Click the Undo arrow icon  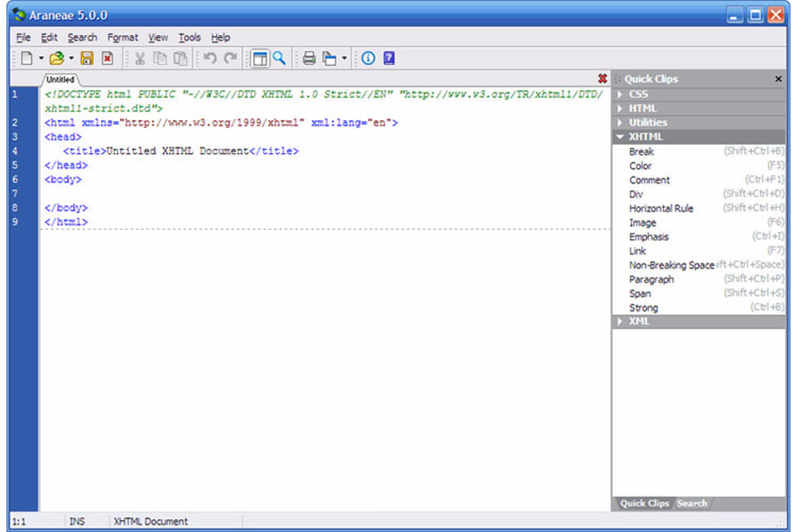click(210, 58)
